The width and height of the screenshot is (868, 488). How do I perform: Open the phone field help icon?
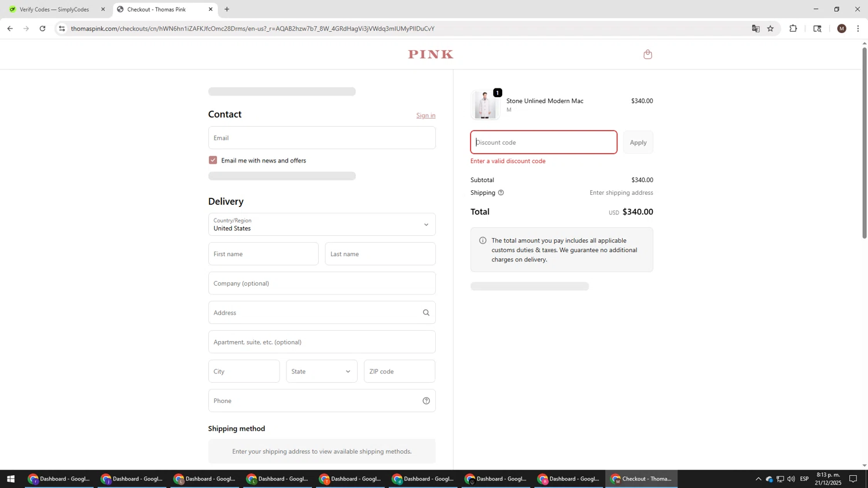pos(426,401)
